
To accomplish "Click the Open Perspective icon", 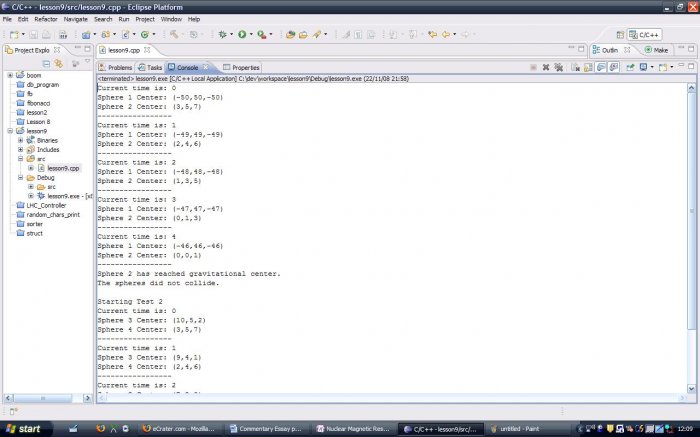I will (620, 34).
